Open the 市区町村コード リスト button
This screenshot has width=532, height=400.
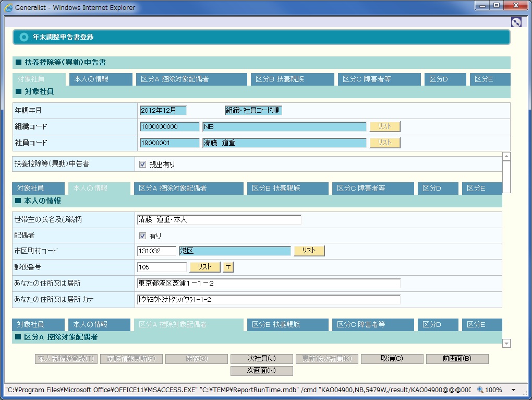[309, 251]
